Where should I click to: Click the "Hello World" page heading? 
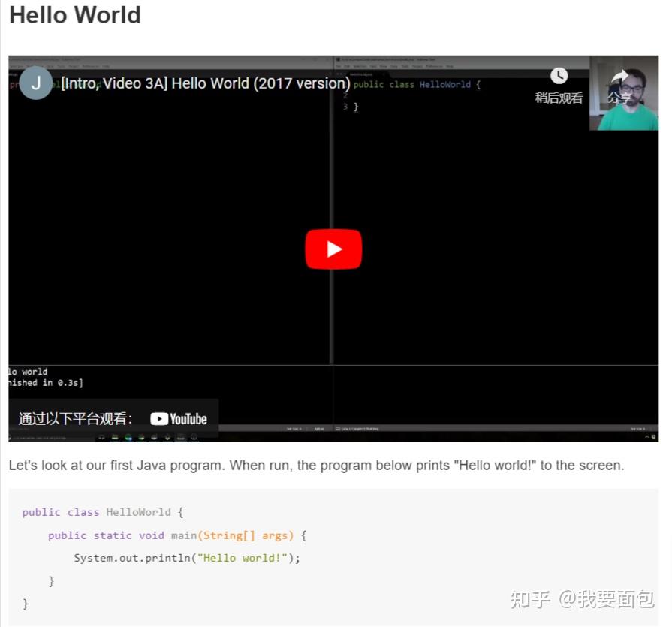click(74, 15)
